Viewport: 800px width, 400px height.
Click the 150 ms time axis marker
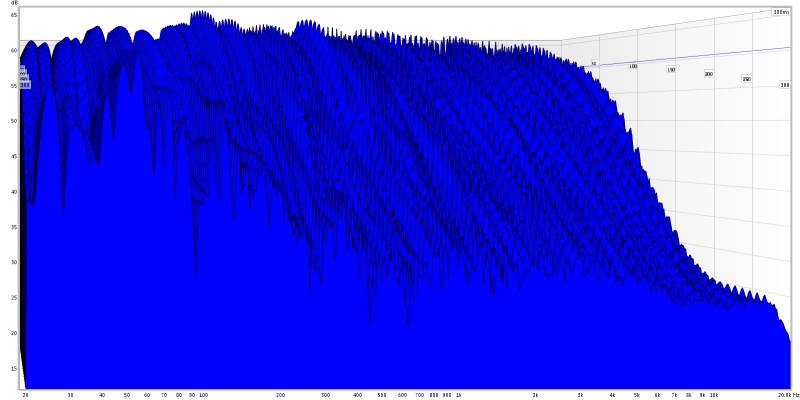click(671, 70)
